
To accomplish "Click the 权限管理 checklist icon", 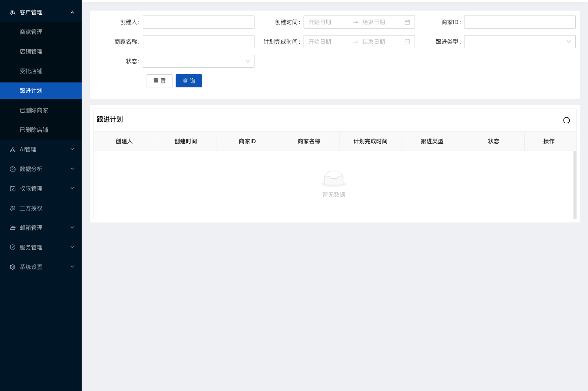I will pyautogui.click(x=13, y=189).
